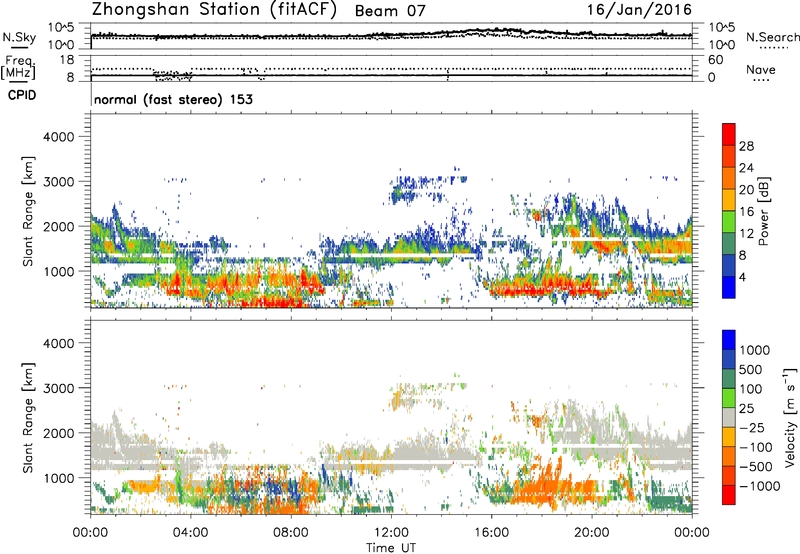Select the 24 label on power colorbar

[746, 168]
